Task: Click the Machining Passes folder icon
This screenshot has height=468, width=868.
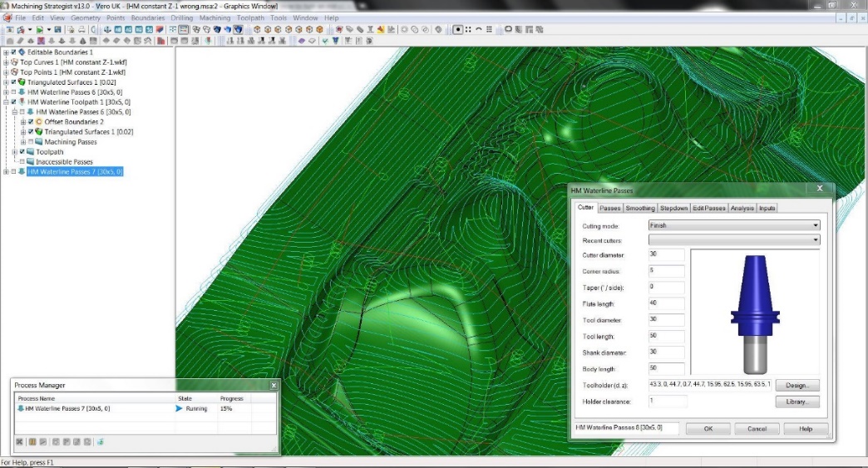Action: click(x=39, y=141)
